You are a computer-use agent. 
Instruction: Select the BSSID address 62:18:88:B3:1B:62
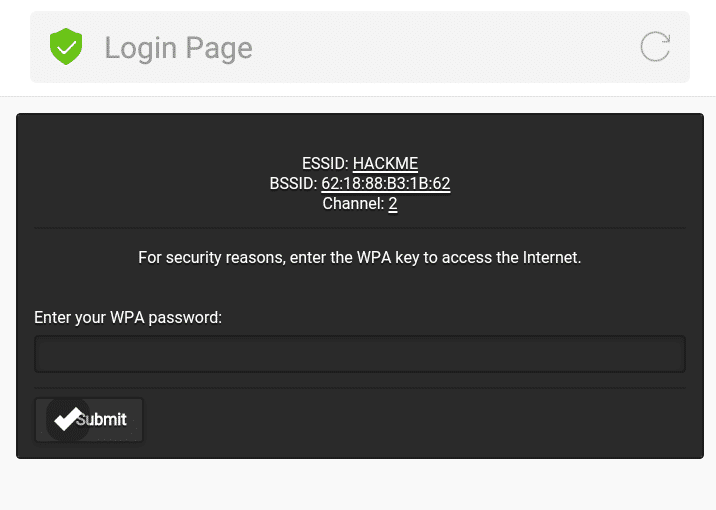point(385,184)
